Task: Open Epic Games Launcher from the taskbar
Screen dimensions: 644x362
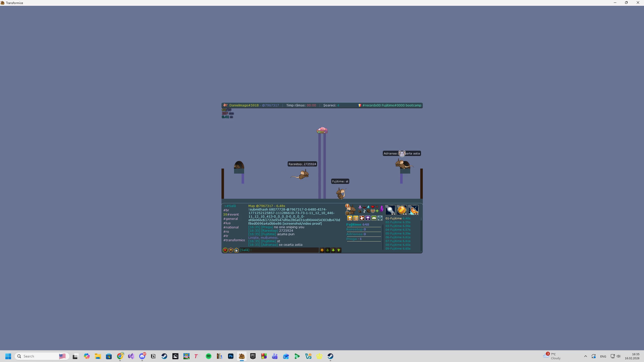Action: click(x=253, y=356)
